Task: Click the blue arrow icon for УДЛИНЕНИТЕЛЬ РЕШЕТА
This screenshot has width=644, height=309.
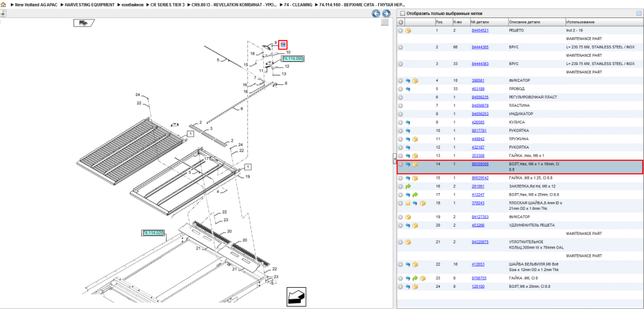Action: [408, 225]
